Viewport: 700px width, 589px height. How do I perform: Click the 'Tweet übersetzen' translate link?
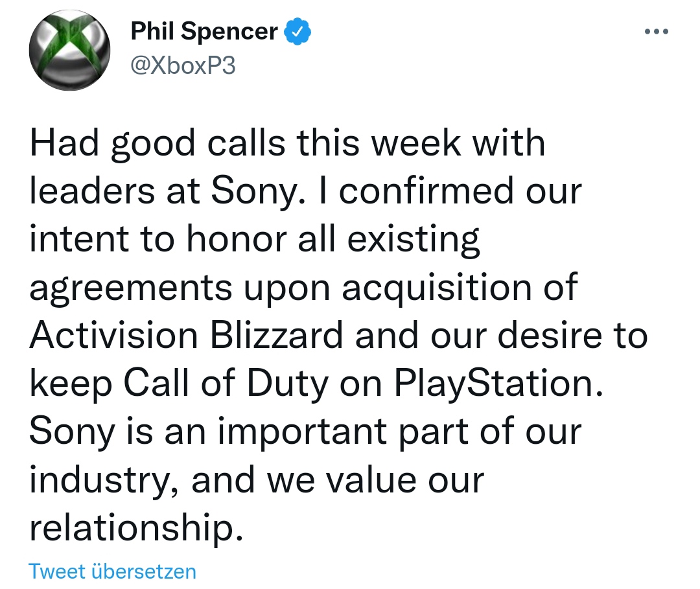coord(112,572)
